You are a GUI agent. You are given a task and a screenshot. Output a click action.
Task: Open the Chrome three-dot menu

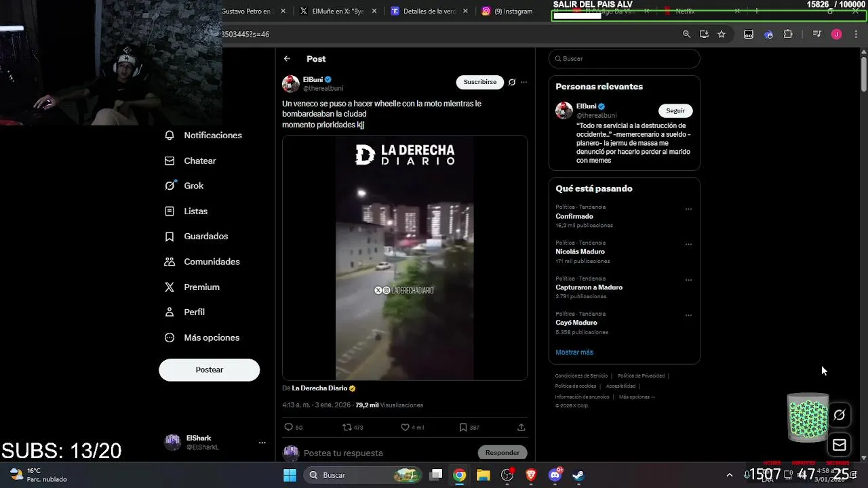[x=856, y=34]
